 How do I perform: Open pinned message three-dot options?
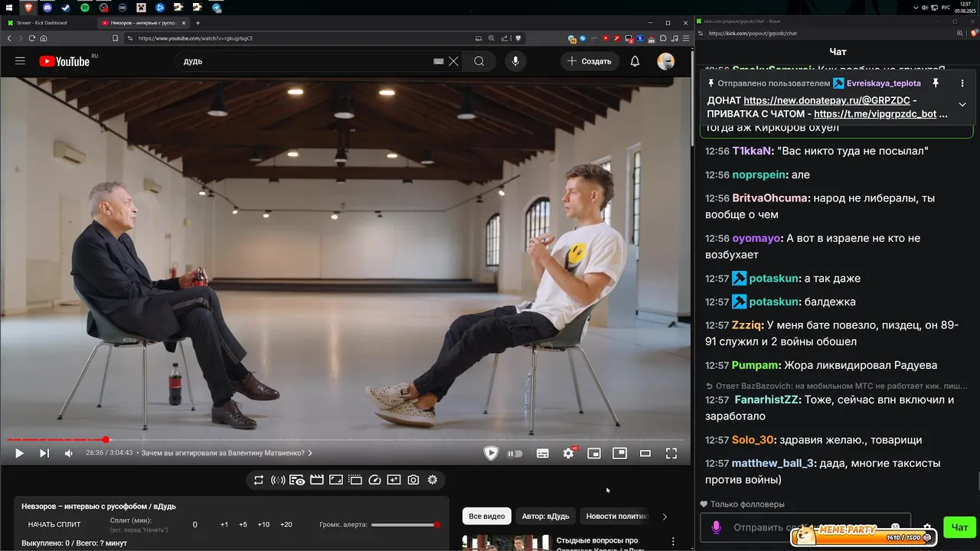click(x=962, y=83)
